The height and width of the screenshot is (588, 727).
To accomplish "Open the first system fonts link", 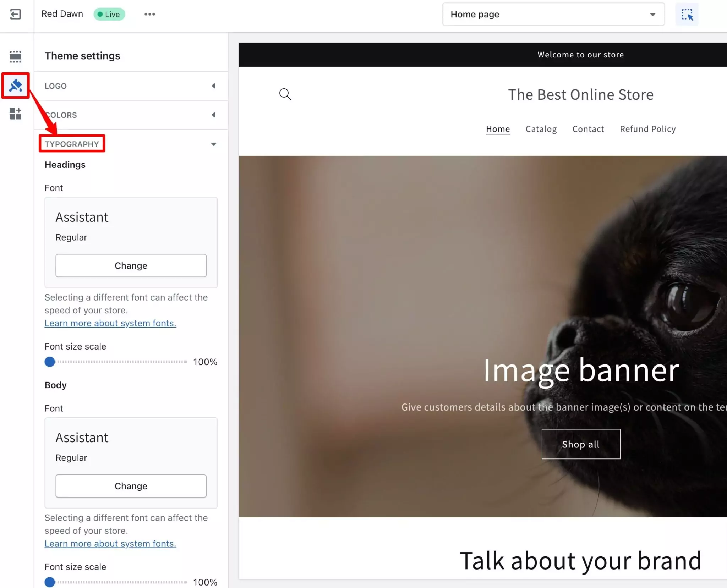I will point(110,323).
